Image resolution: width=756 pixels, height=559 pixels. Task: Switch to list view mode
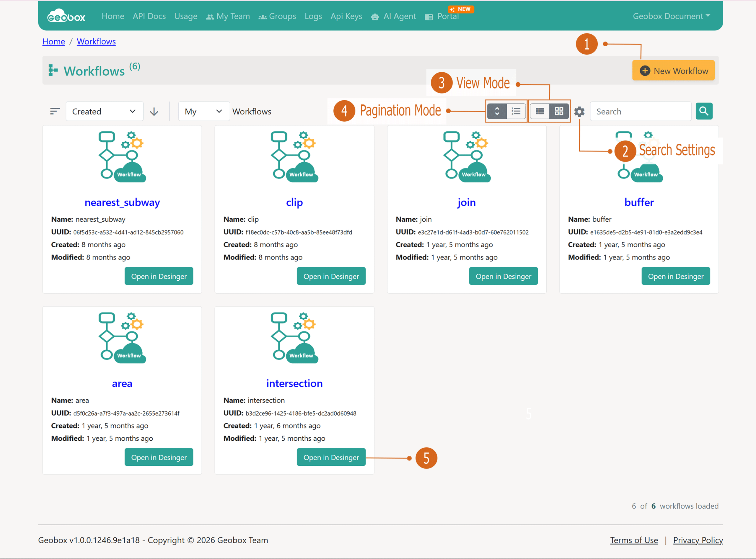point(540,111)
